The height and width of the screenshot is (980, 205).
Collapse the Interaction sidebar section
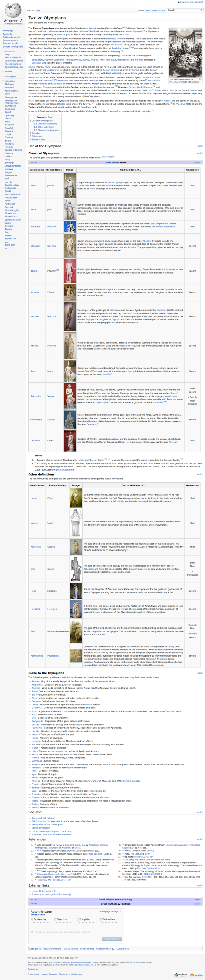[10, 51]
